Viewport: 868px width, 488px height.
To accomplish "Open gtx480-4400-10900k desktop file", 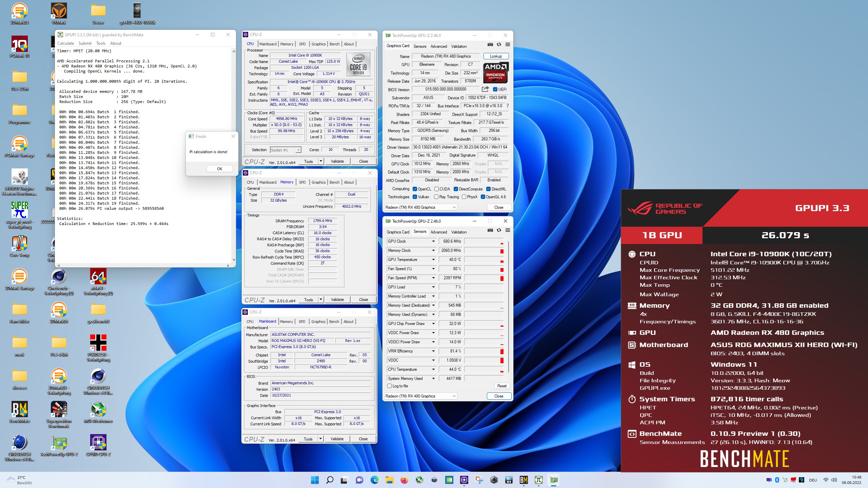I will [137, 14].
